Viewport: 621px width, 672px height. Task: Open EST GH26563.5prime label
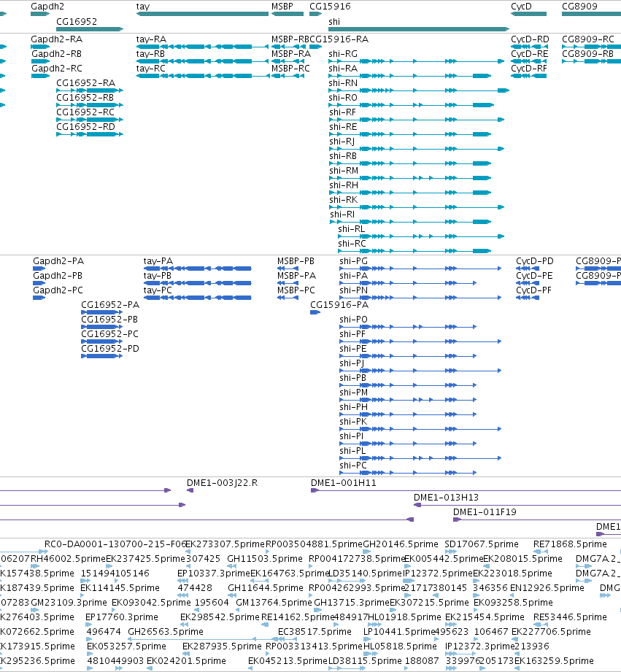point(166,632)
